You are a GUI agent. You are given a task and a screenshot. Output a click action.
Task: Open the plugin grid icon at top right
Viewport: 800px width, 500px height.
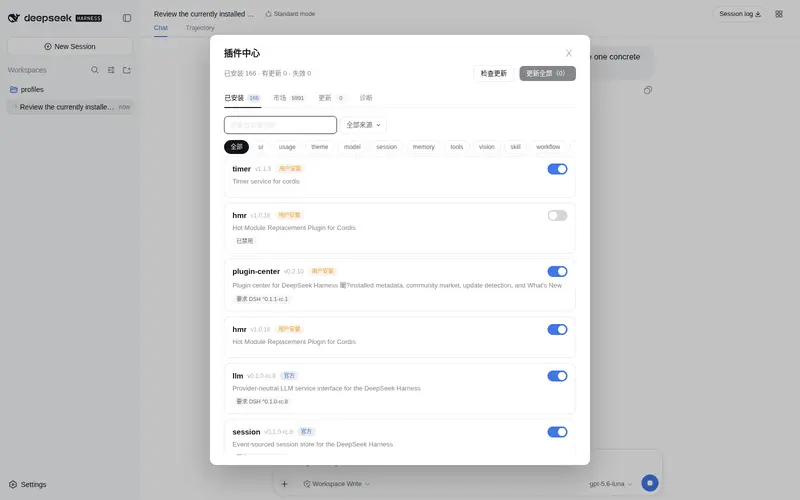click(779, 14)
